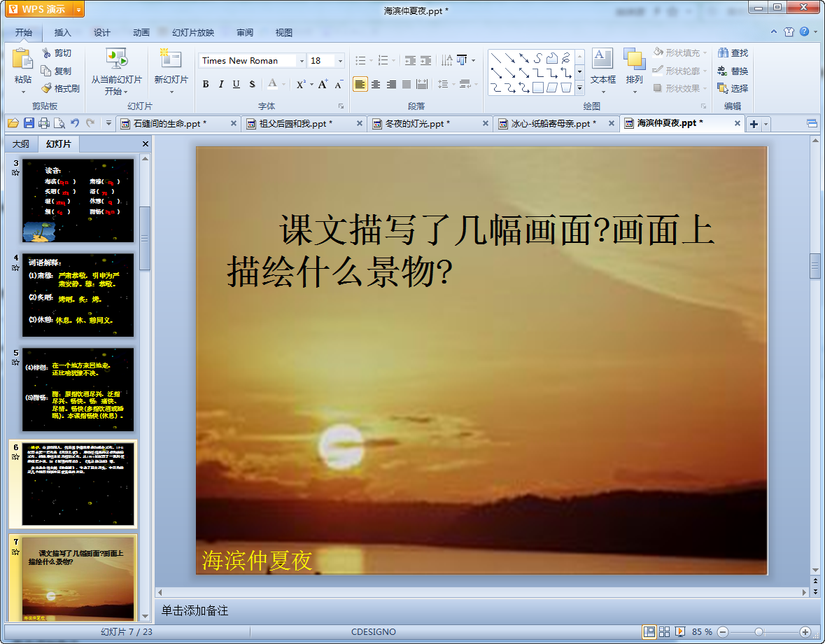Switch to the Design (设计) tab

[101, 33]
